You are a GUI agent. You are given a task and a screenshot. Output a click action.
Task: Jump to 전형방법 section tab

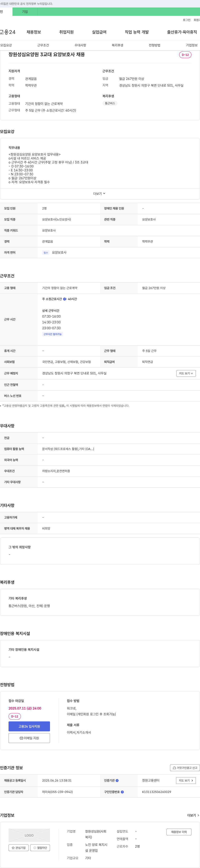[x=154, y=45]
